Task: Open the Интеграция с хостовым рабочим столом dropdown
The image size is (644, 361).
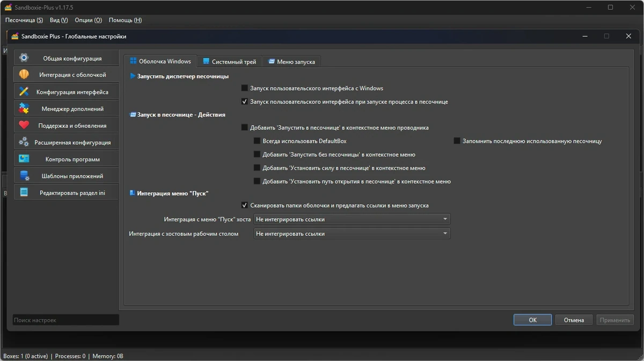Action: coord(352,234)
